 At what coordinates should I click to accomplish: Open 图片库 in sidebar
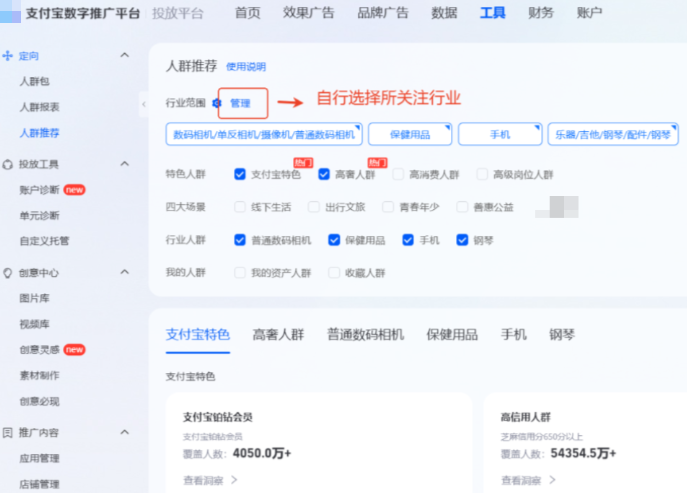pos(35,298)
